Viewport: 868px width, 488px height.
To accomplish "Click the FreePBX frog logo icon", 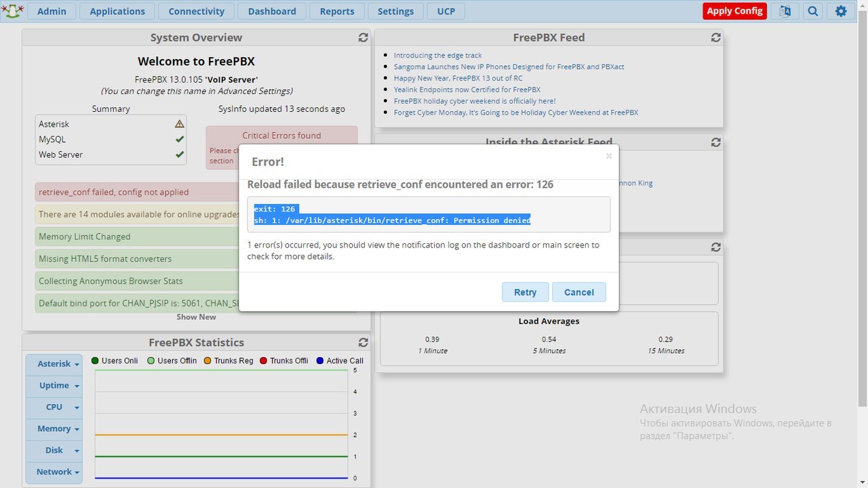I will pyautogui.click(x=13, y=10).
